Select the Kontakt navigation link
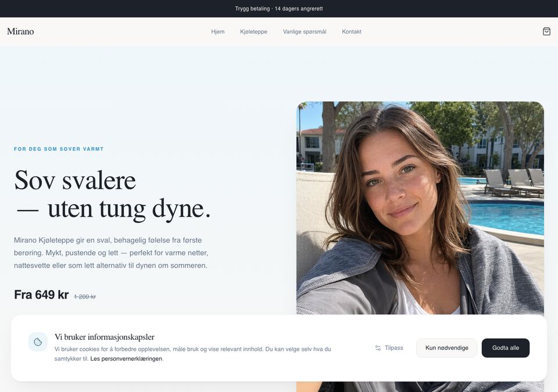 coord(352,32)
